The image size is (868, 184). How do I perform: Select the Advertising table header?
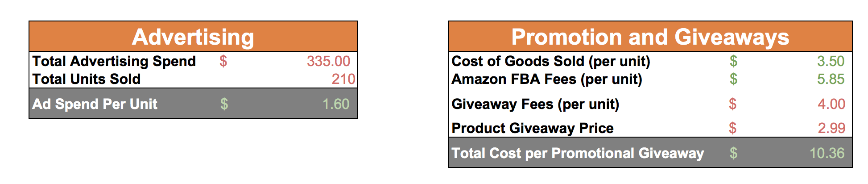point(193,37)
